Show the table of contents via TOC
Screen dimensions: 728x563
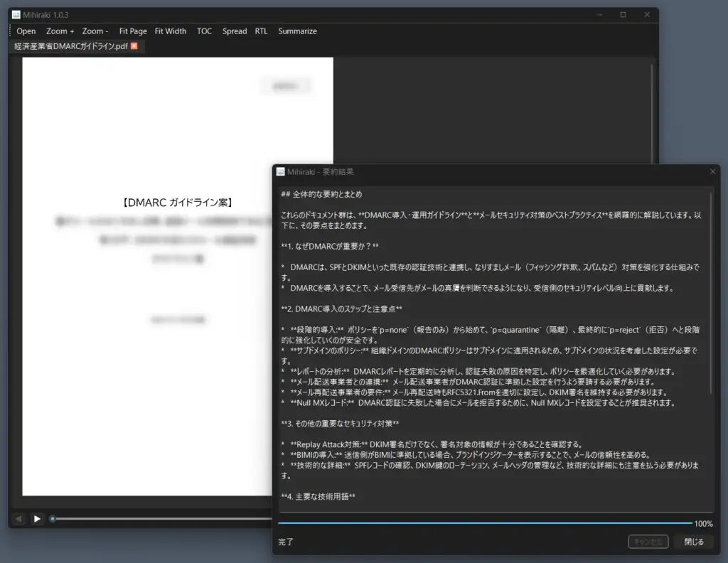point(205,31)
